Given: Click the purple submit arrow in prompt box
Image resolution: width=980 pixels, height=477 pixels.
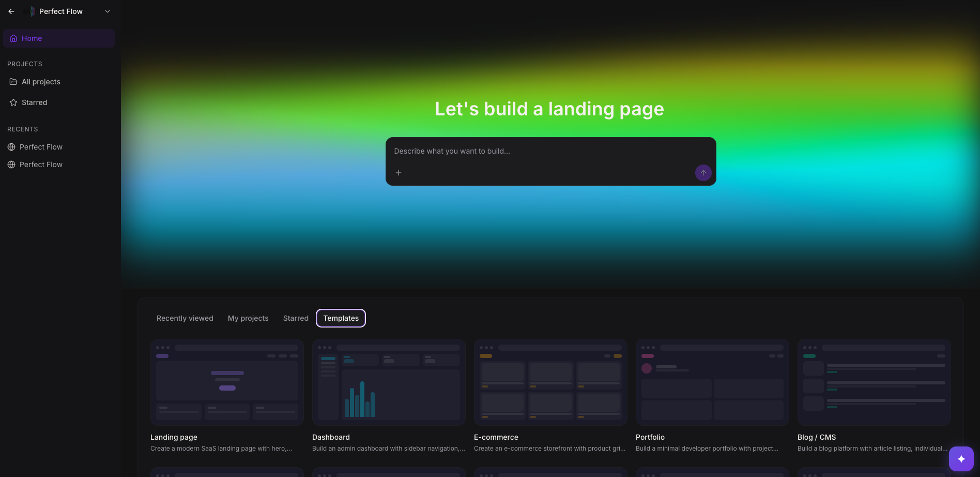Looking at the screenshot, I should coord(703,172).
